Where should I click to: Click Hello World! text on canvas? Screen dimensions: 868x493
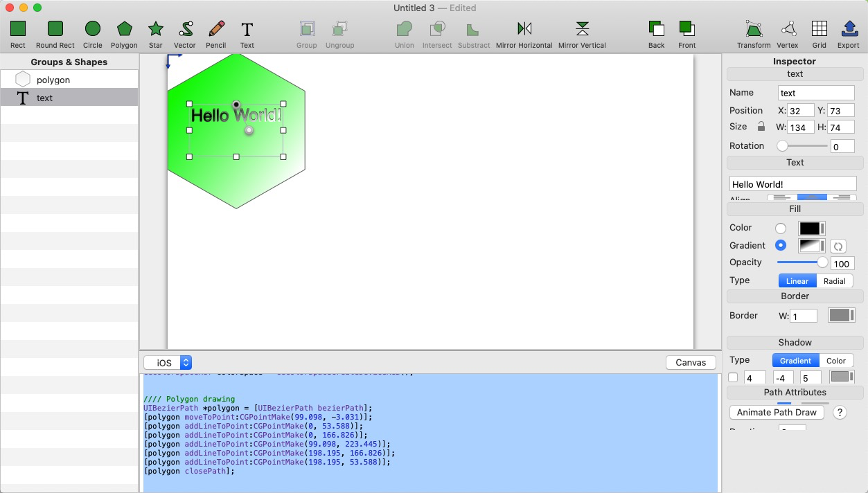coord(236,116)
